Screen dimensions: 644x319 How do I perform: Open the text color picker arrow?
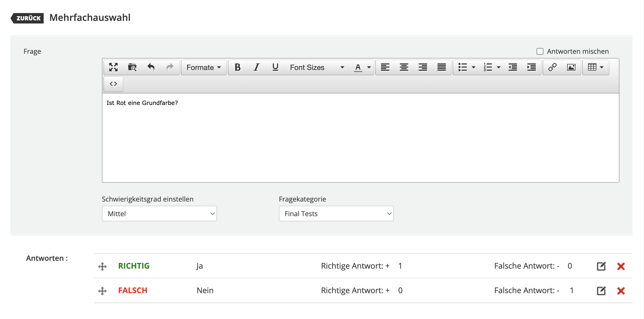point(369,67)
